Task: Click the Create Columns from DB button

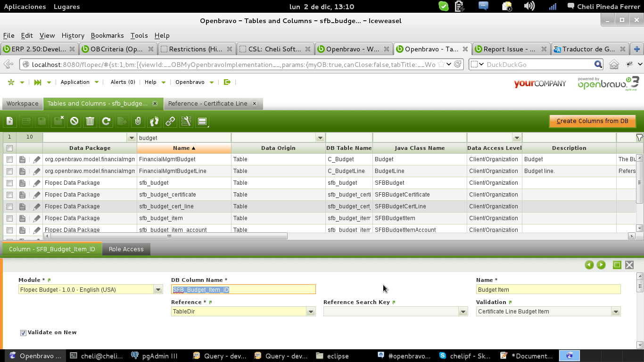Action: click(x=592, y=121)
